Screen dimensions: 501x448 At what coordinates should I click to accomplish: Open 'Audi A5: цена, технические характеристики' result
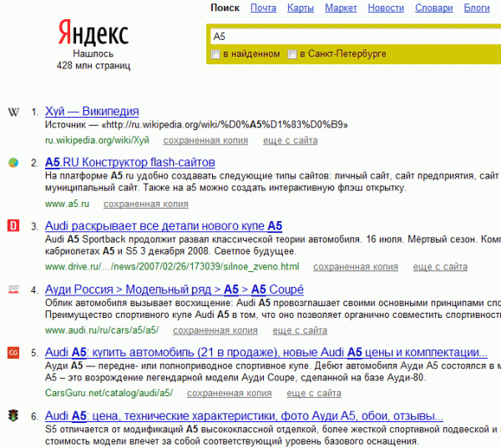coord(244,416)
